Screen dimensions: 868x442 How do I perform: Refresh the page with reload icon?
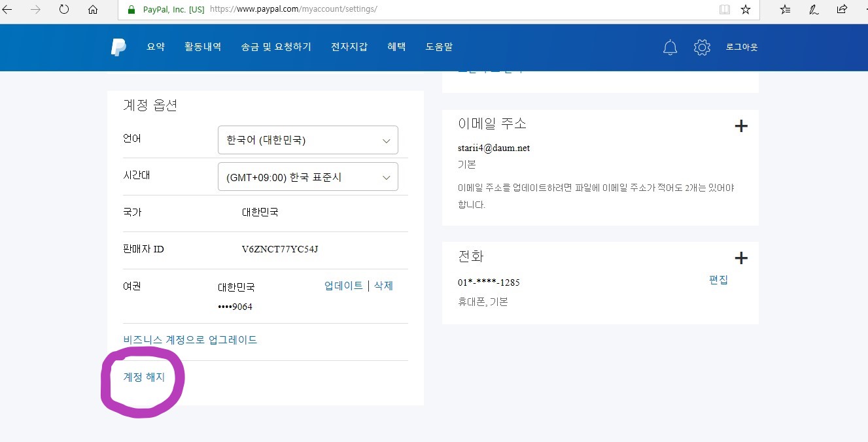tap(63, 9)
